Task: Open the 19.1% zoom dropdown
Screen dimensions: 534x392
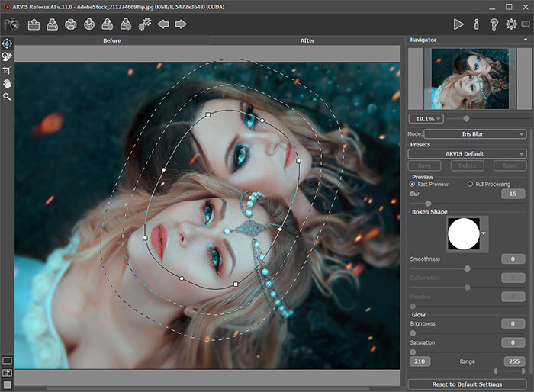Action: (x=426, y=119)
